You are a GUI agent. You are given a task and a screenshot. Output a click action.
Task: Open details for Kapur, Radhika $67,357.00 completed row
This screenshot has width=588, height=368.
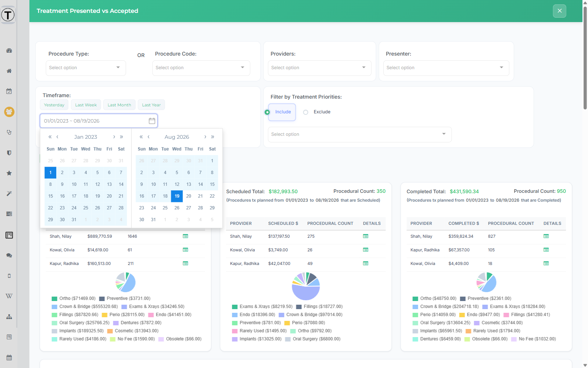click(x=546, y=250)
